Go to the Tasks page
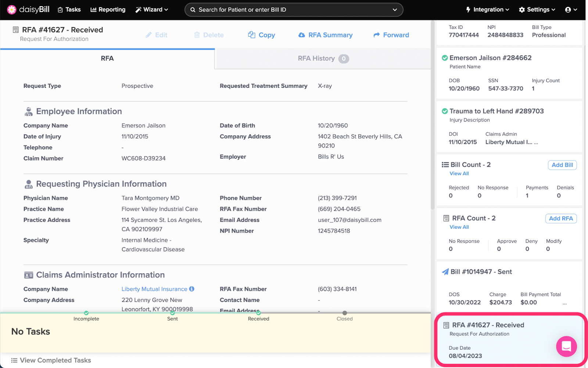This screenshot has width=588, height=368. pyautogui.click(x=69, y=10)
